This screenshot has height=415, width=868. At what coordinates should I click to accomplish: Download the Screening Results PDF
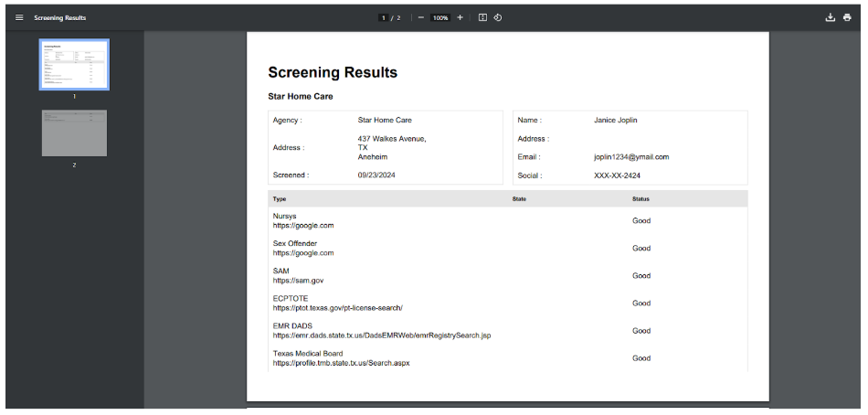pos(831,17)
